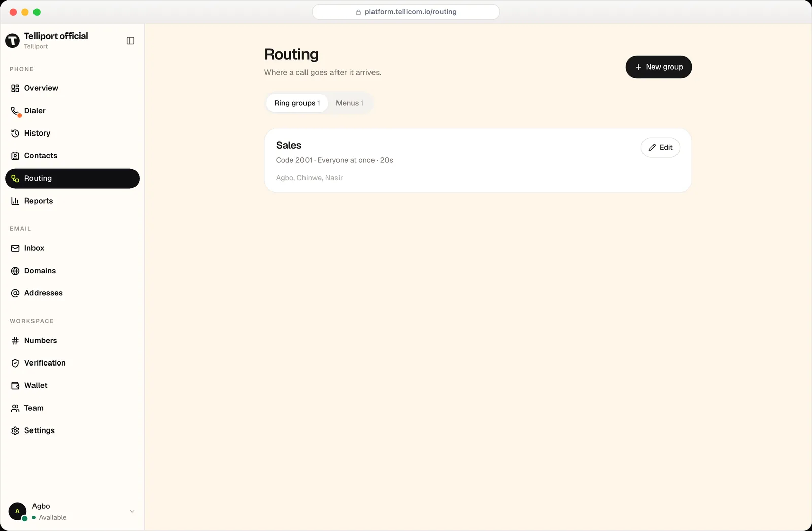Click 'Code 2001 · Everyone at once · 20s' text

pyautogui.click(x=334, y=160)
